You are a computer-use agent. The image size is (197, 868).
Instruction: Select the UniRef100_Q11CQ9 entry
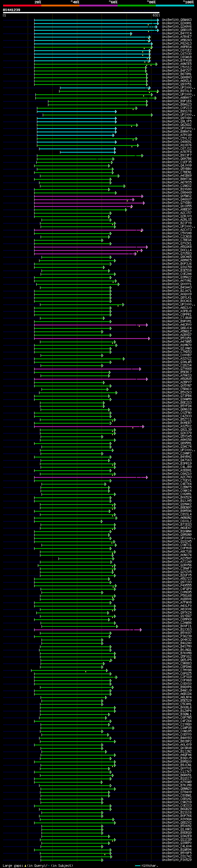(177, 839)
